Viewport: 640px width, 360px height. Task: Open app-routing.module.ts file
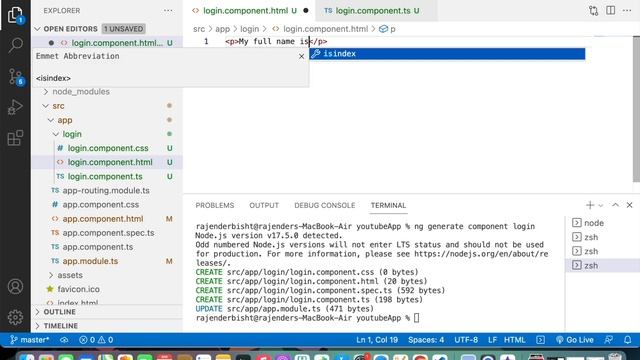[106, 191]
